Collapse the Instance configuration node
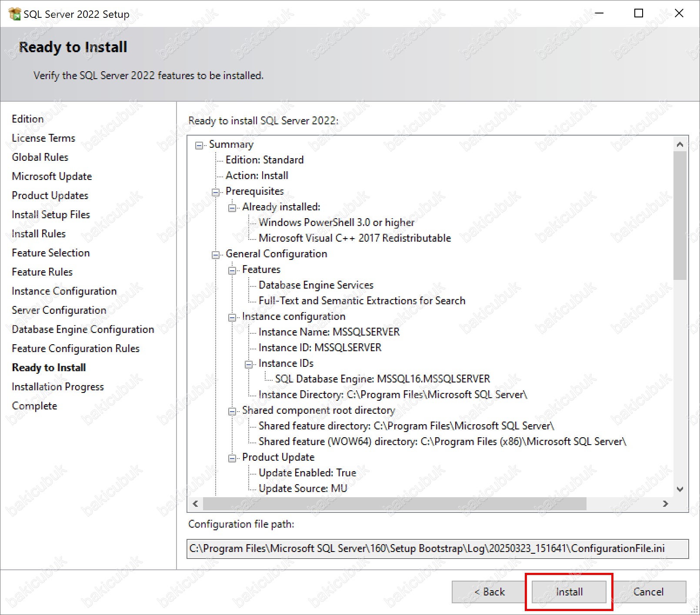Viewport: 700px width, 615px height. pos(232,317)
